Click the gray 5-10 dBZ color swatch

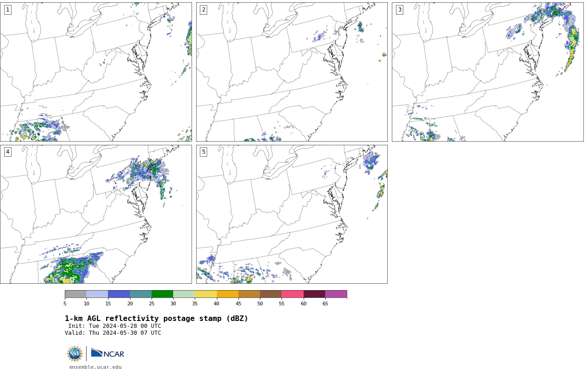(x=75, y=294)
